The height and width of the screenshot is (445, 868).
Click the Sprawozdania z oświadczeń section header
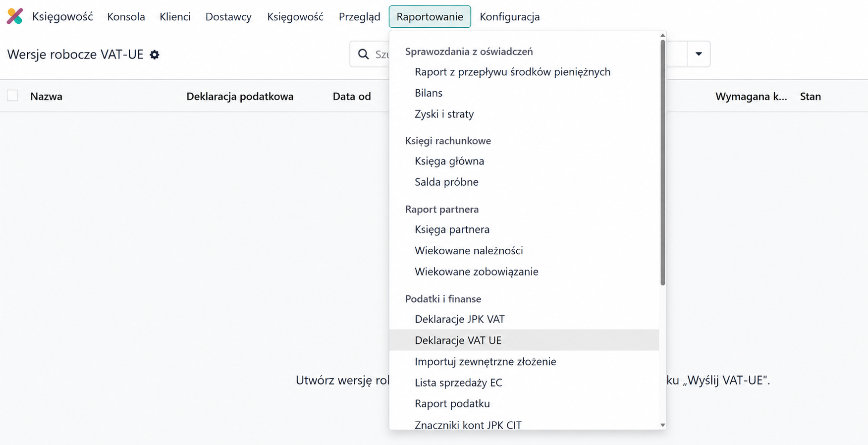click(469, 52)
